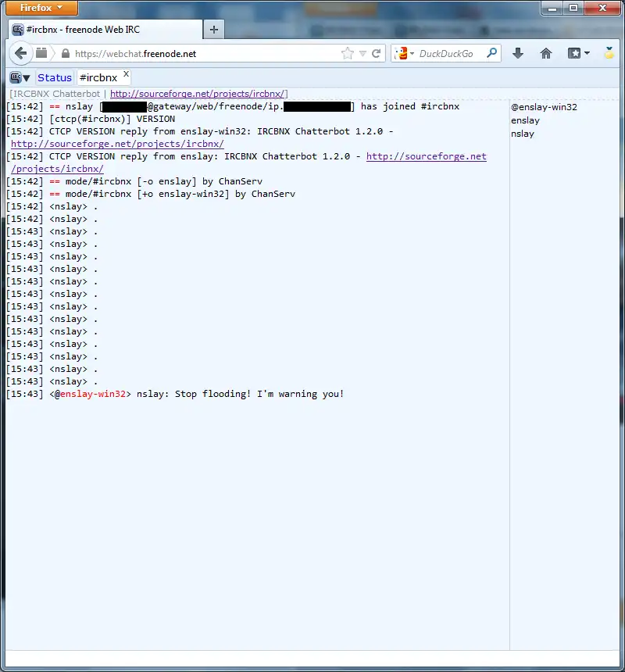The image size is (625, 672).
Task: Click the chat message input box at bottom
Action: [x=312, y=658]
